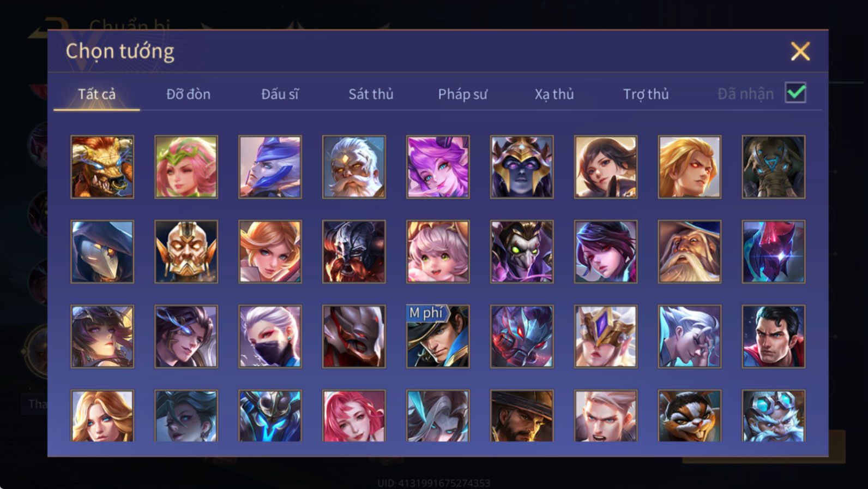
Task: Choose the pink-haired girl with leaf crown
Action: tap(186, 167)
